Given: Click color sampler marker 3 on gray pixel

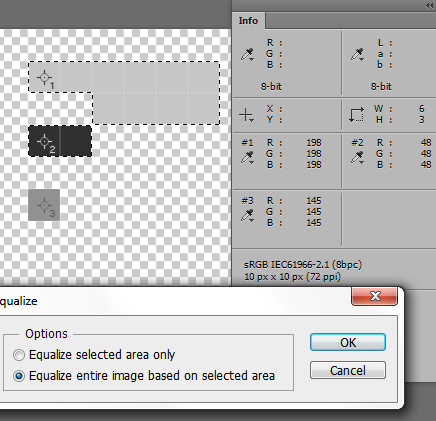Looking at the screenshot, I should point(44,205).
